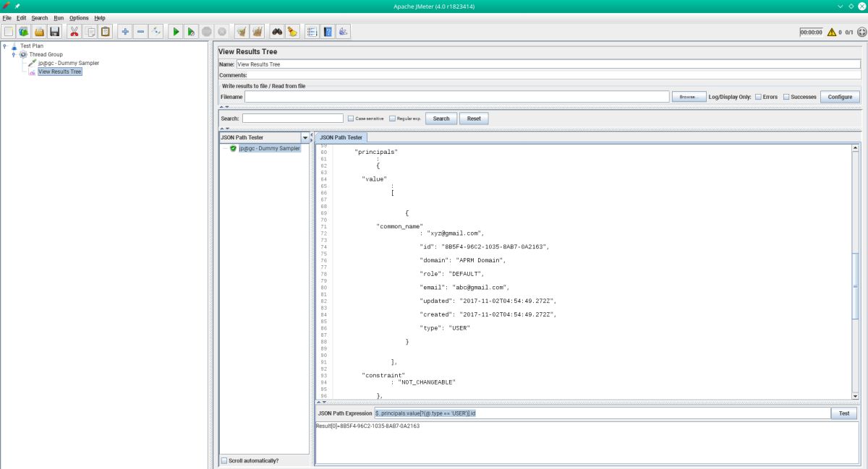Open the Templates icon
Screen dimensions: 868x469
(24, 31)
